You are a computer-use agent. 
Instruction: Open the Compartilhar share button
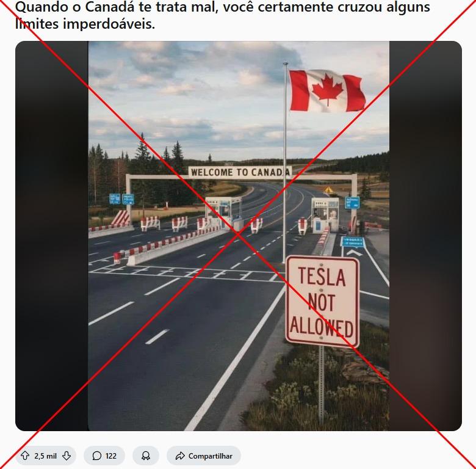tap(204, 456)
